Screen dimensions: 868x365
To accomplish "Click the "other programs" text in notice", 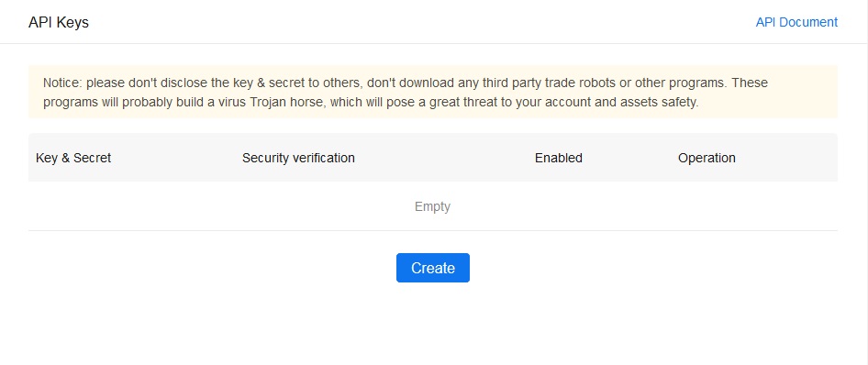I will point(681,83).
